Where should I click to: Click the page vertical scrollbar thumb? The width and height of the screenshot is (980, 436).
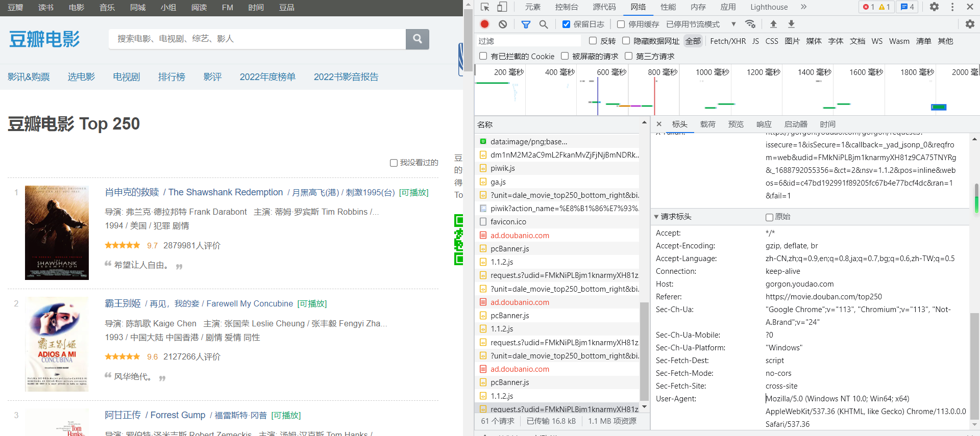point(468,41)
